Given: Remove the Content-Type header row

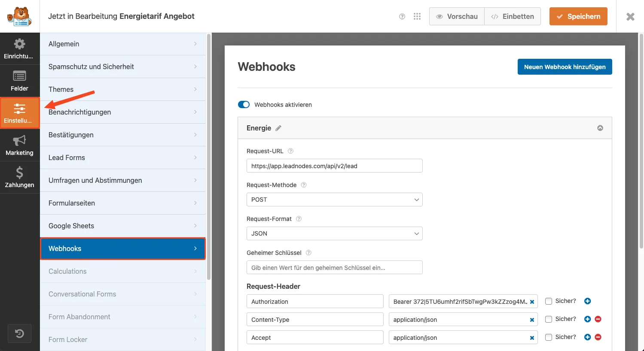Looking at the screenshot, I should tap(598, 319).
